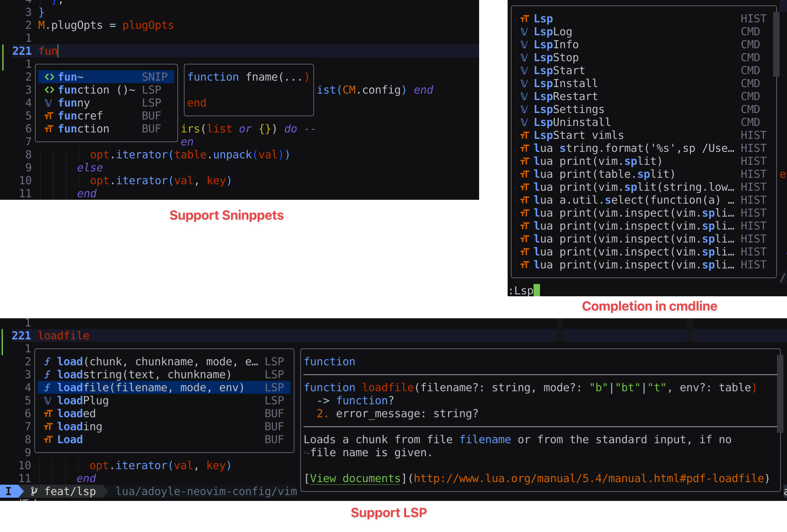This screenshot has width=787, height=532.
Task: Click the insert mode indicator in statusline
Action: 9,492
